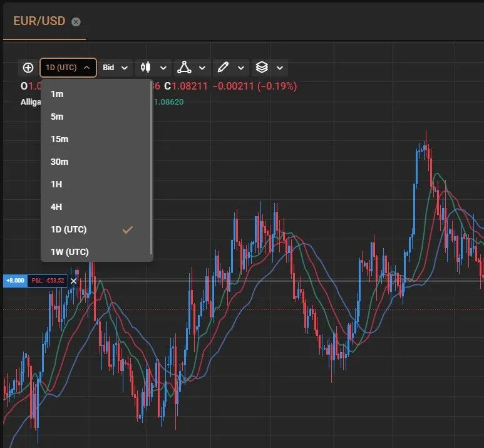Image resolution: width=484 pixels, height=448 pixels.
Task: Click the triangle indicators icon
Action: 183,68
